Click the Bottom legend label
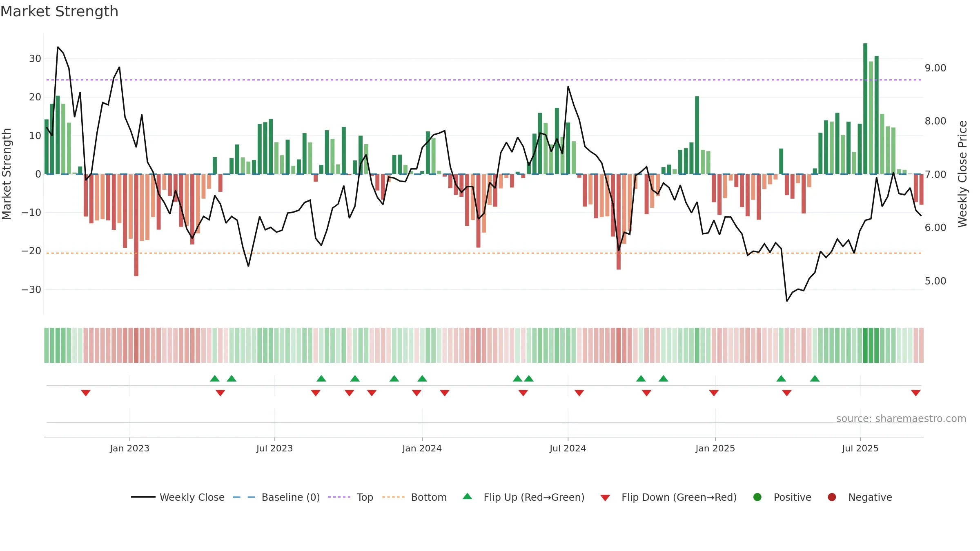The width and height of the screenshot is (980, 551). coord(429,497)
